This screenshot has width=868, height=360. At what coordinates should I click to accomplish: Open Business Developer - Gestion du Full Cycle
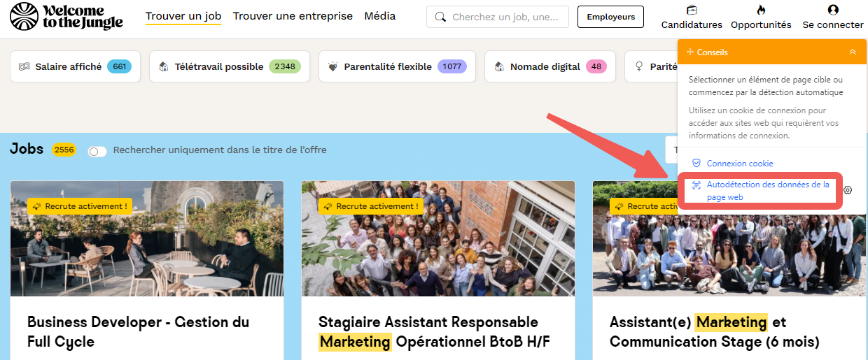[x=138, y=332]
